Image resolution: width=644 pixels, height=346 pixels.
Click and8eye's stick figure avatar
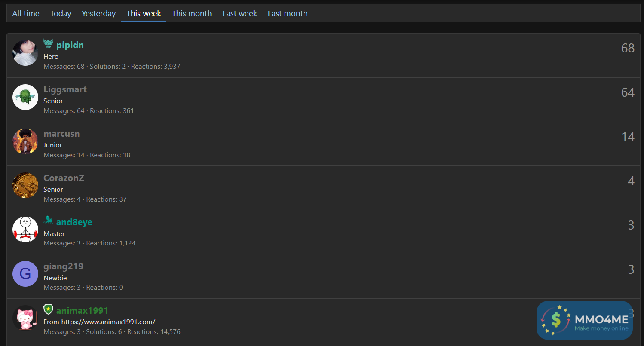(25, 230)
